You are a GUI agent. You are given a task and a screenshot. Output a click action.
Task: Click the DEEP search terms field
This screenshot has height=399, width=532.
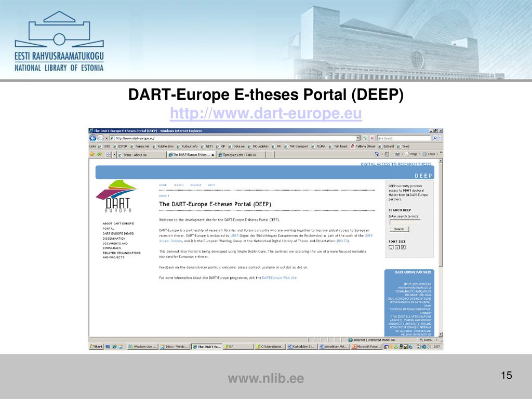click(x=405, y=222)
